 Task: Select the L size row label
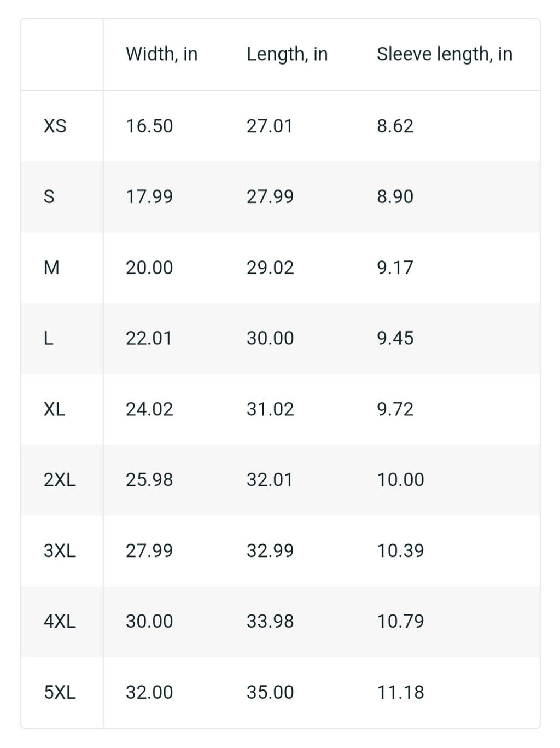[x=49, y=338]
